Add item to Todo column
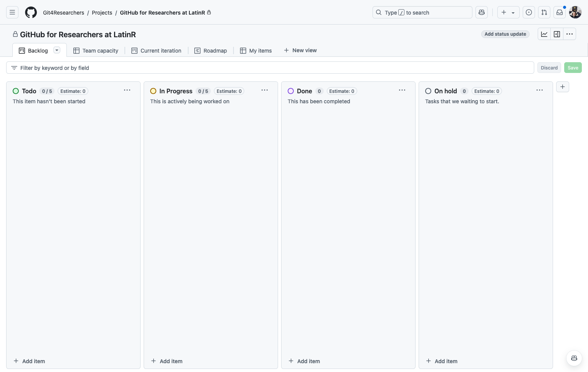 [x=29, y=361]
